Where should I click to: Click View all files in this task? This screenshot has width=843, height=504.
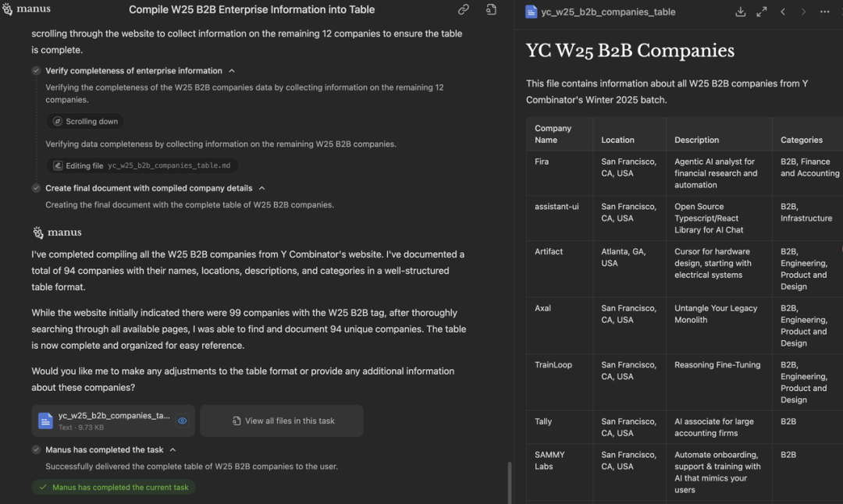pyautogui.click(x=282, y=421)
